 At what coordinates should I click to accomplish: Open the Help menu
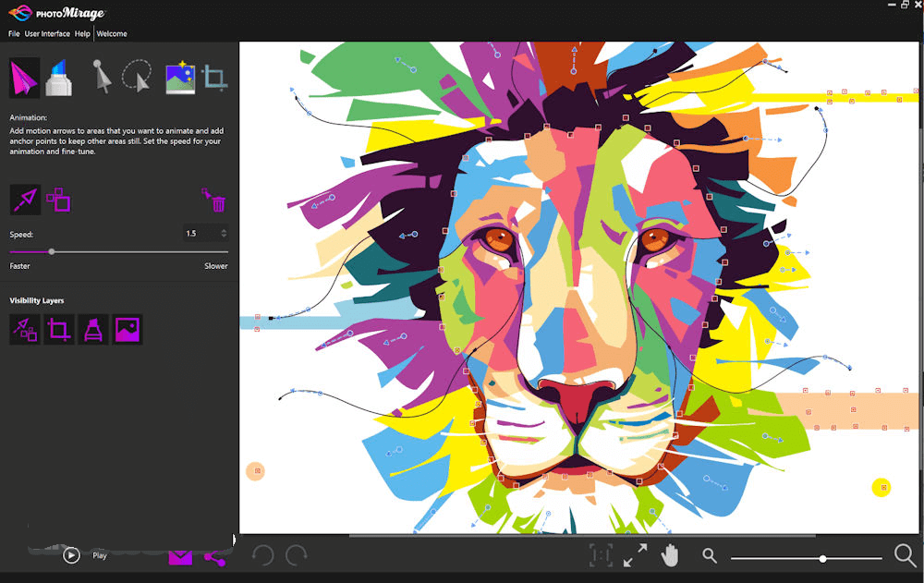coord(82,34)
